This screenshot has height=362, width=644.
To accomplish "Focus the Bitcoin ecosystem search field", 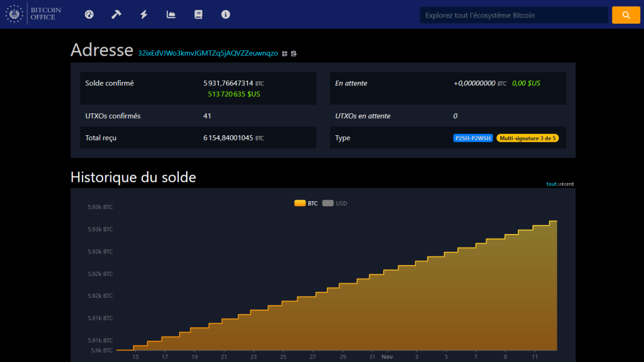I will pyautogui.click(x=514, y=15).
